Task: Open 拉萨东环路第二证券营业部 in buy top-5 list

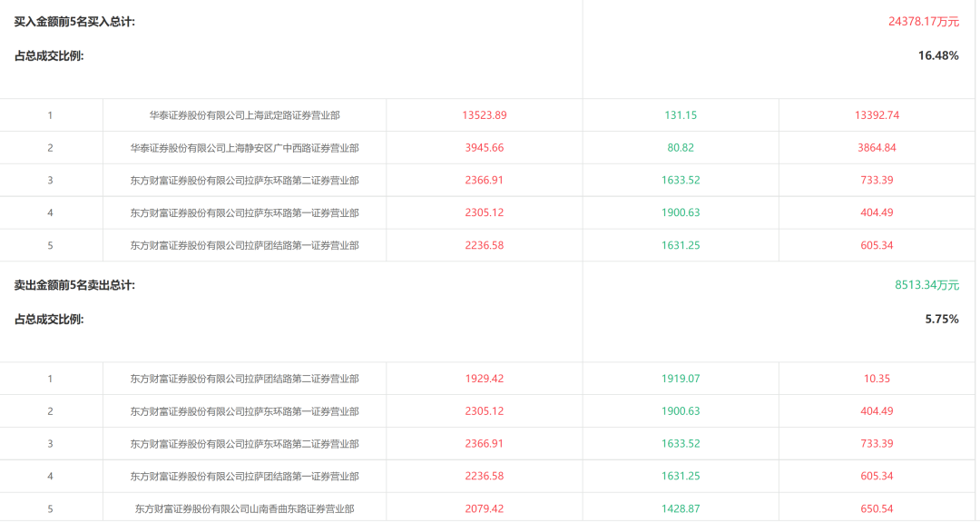Action: click(x=244, y=180)
